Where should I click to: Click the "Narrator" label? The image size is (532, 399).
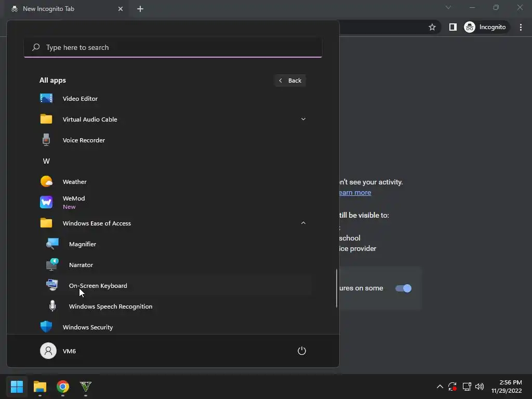coord(81,265)
